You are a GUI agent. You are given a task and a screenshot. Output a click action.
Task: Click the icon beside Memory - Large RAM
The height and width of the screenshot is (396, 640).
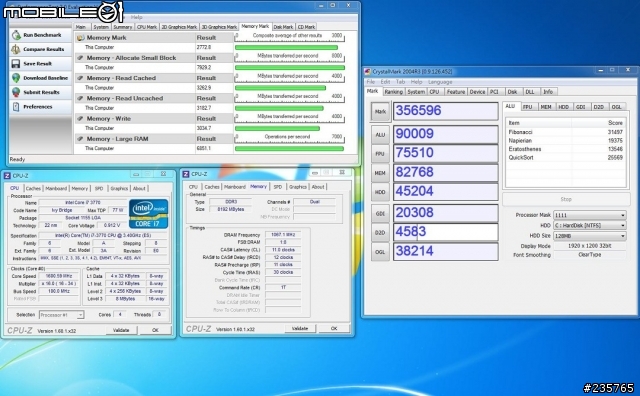(80, 139)
